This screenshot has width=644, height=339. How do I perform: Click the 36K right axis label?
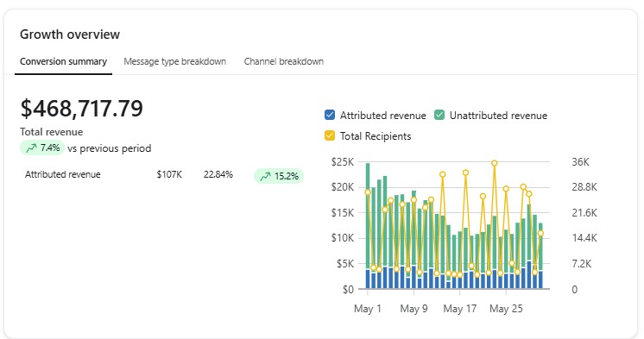coord(580,162)
